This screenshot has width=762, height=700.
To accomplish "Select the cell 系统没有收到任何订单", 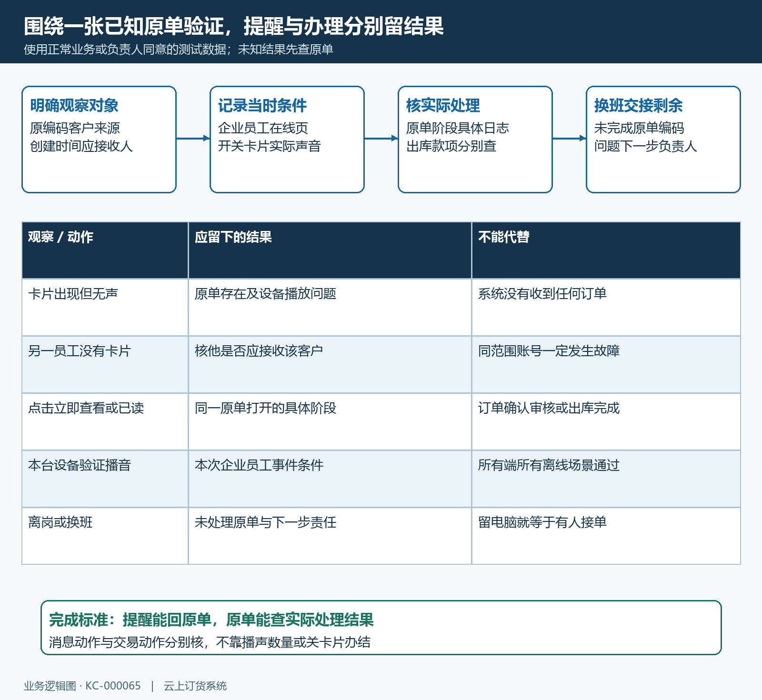I will click(606, 307).
